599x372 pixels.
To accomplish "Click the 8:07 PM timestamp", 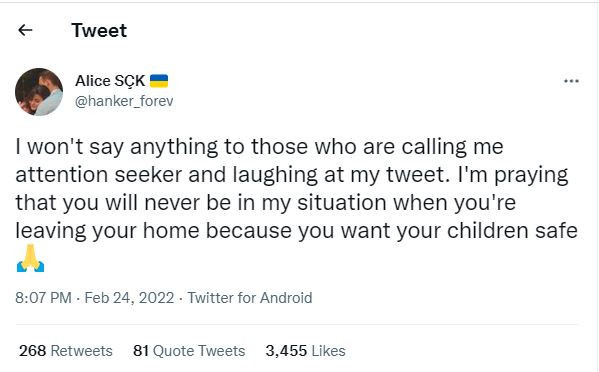I will click(43, 298).
